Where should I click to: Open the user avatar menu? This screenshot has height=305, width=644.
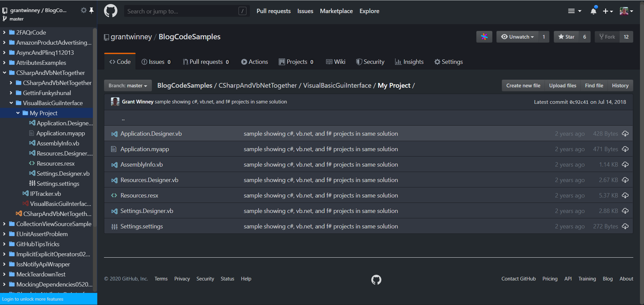click(626, 11)
